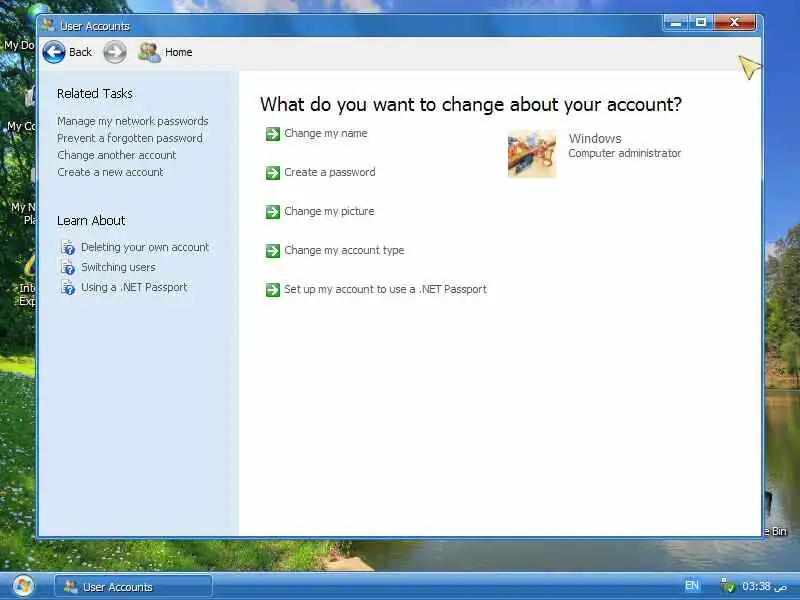Click the Back text label in toolbar
Image resolution: width=800 pixels, height=600 pixels.
click(81, 52)
